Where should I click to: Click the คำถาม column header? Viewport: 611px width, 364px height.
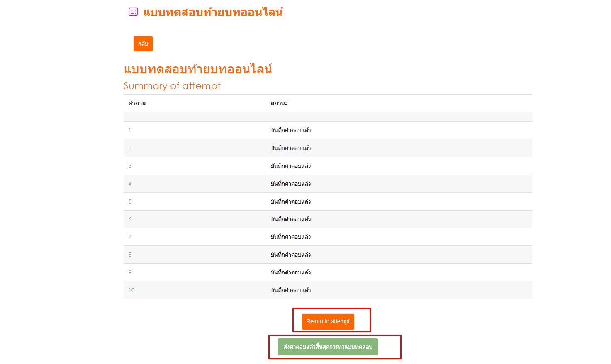click(137, 104)
